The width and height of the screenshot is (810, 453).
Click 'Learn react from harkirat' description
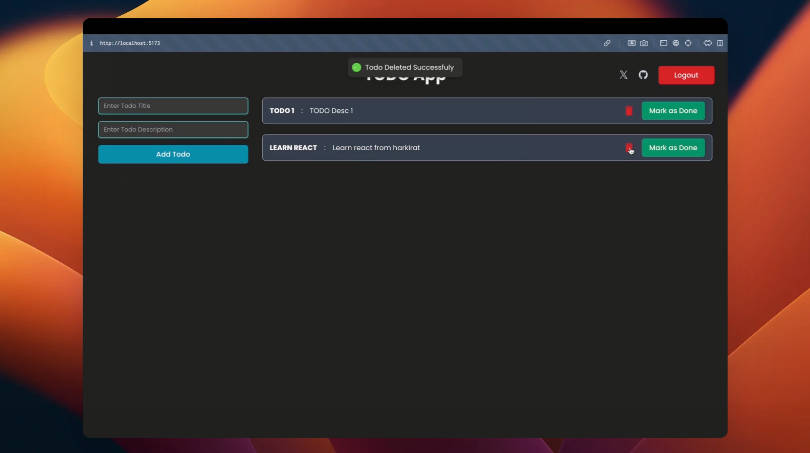tap(376, 148)
